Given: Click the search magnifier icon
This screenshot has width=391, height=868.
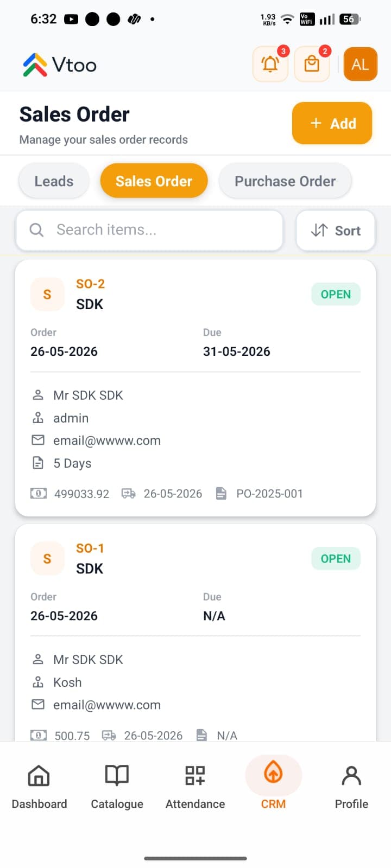Looking at the screenshot, I should pos(36,230).
